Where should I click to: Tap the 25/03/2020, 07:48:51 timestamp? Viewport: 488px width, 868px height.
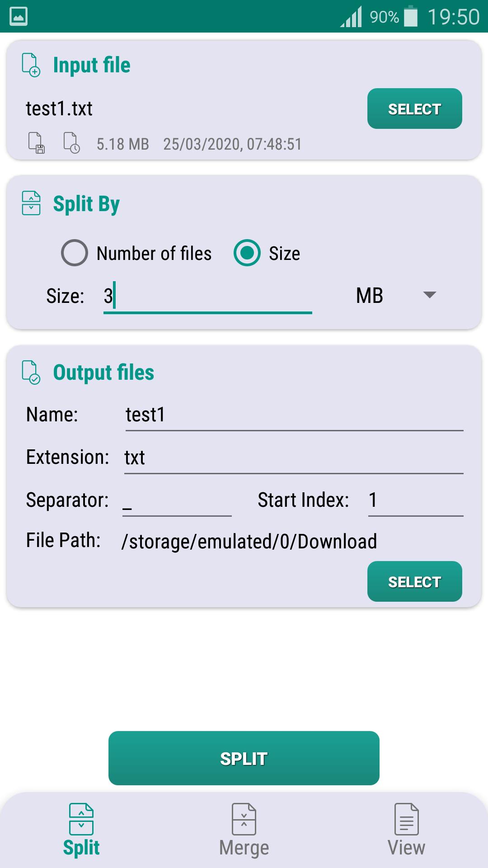coord(232,144)
